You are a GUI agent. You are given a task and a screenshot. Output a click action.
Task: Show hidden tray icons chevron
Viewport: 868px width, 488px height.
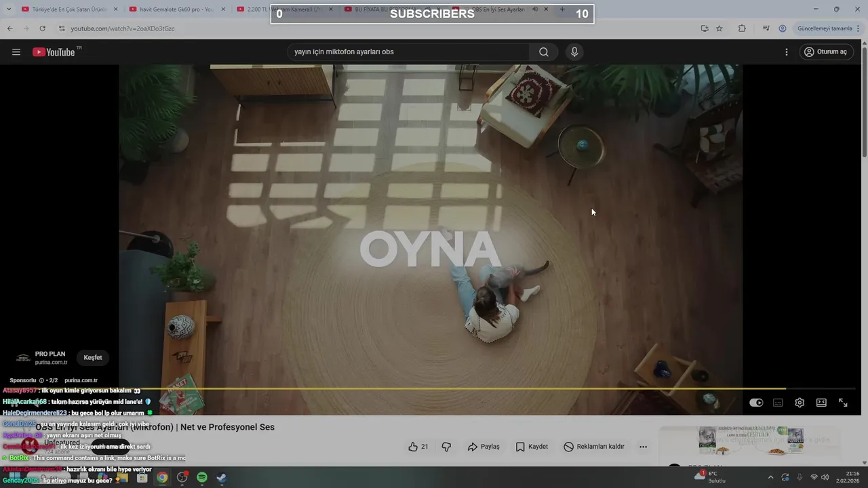pos(771,477)
